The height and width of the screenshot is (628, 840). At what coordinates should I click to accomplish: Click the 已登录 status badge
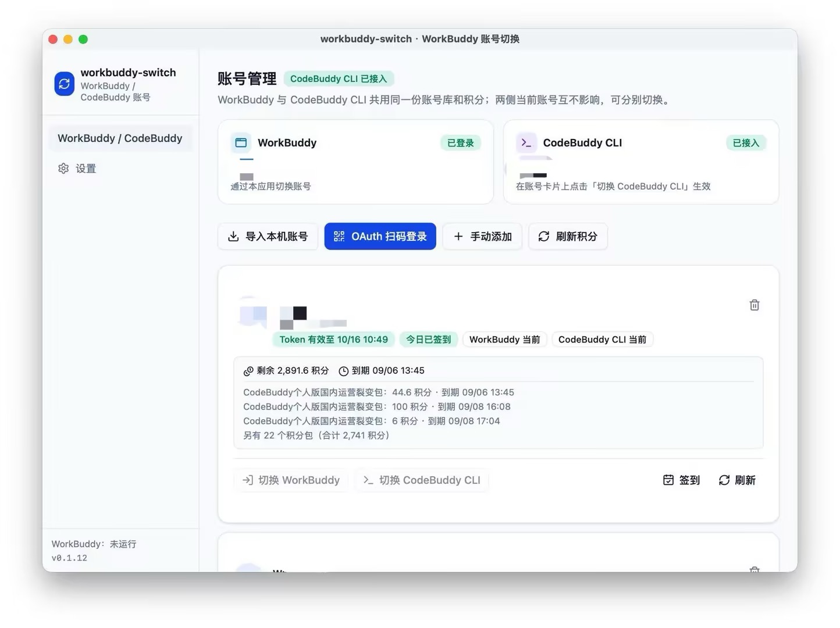460,143
